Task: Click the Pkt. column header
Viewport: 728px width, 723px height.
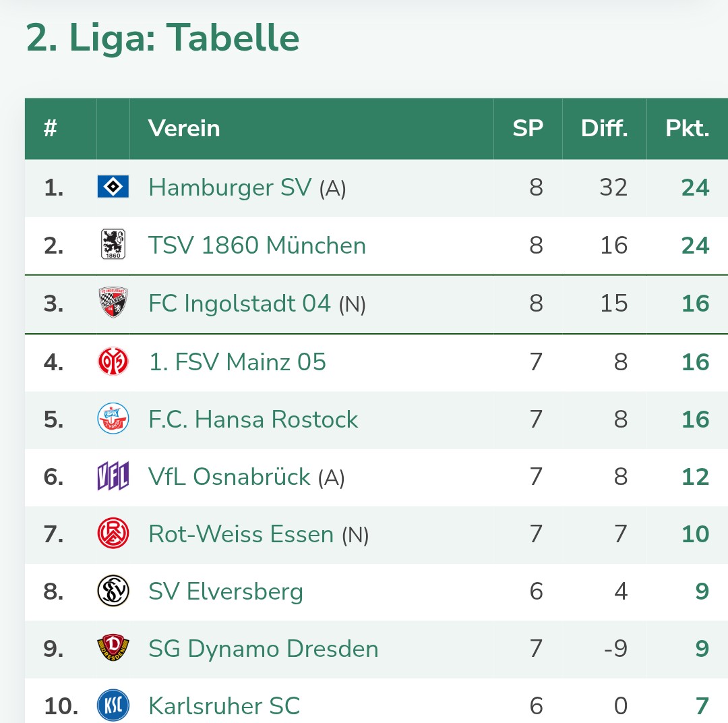Action: click(687, 128)
